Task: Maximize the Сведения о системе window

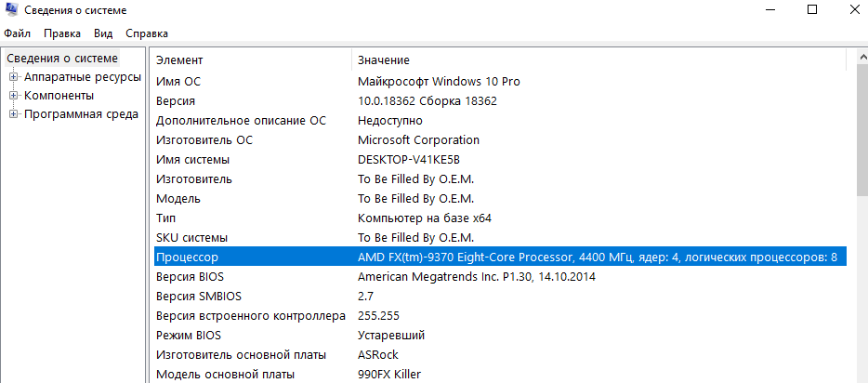Action: [812, 10]
